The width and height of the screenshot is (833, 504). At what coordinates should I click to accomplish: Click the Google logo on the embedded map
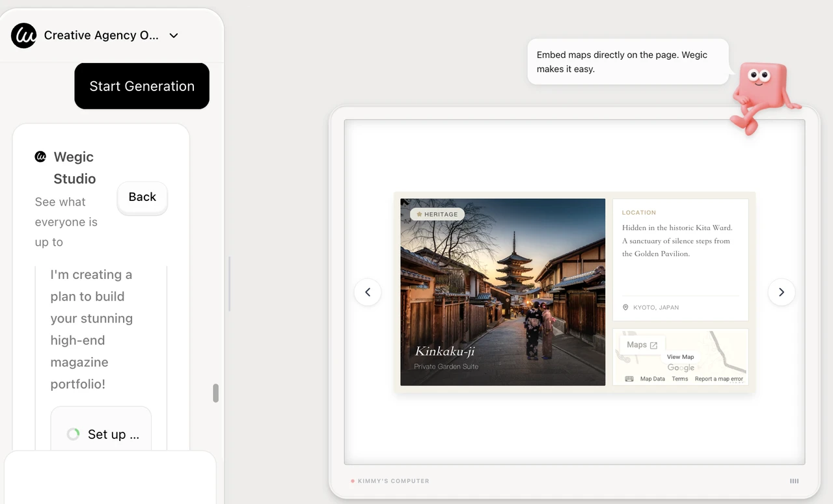click(681, 367)
